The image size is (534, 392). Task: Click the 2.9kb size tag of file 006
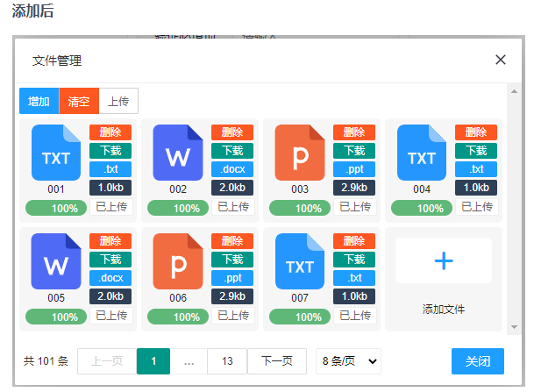pos(232,296)
